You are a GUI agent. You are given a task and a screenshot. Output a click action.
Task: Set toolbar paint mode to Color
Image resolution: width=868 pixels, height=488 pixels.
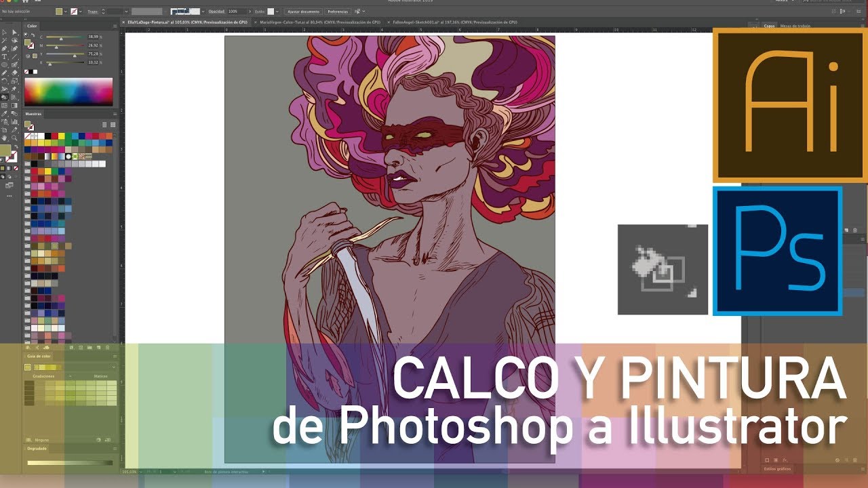pos(3,167)
